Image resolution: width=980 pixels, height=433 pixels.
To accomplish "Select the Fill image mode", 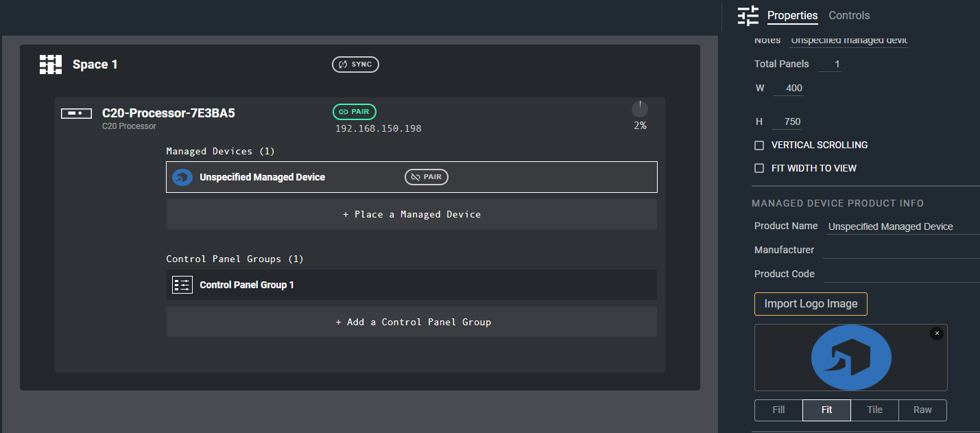I will 778,410.
